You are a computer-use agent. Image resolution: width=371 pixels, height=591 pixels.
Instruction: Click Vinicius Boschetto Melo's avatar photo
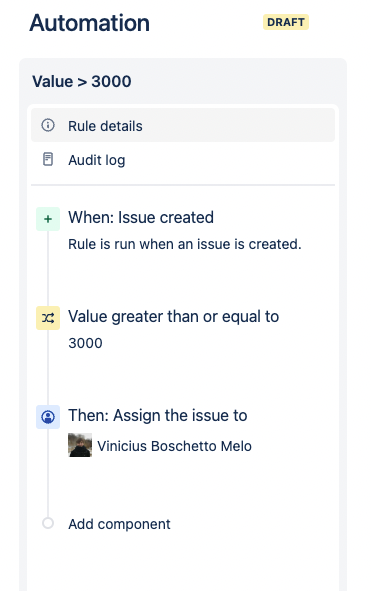tap(80, 445)
